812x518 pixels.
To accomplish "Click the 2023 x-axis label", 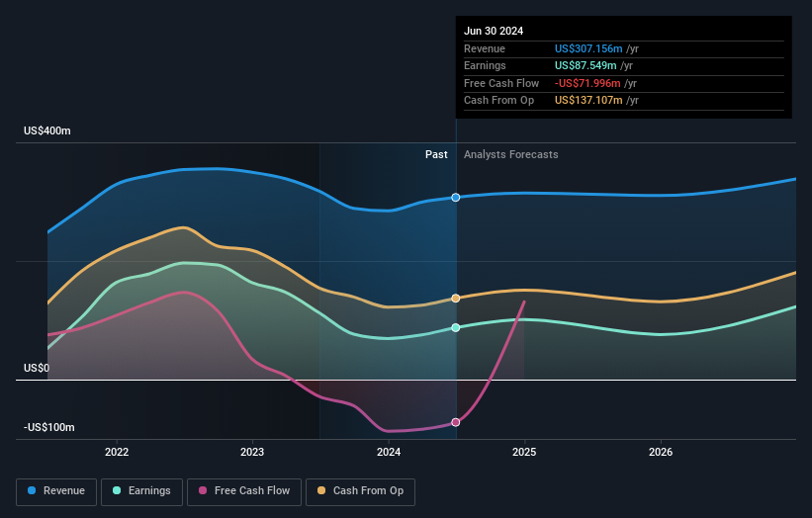I will pos(252,452).
